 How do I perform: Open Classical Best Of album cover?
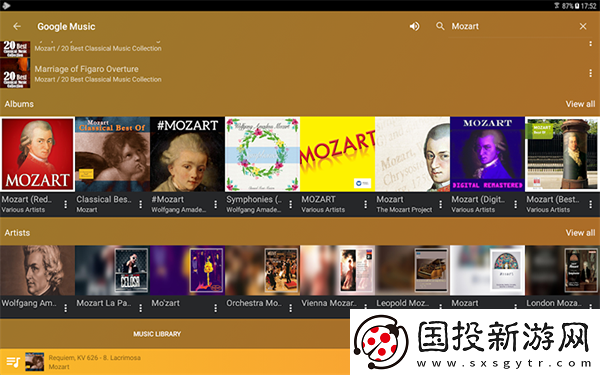tap(112, 154)
